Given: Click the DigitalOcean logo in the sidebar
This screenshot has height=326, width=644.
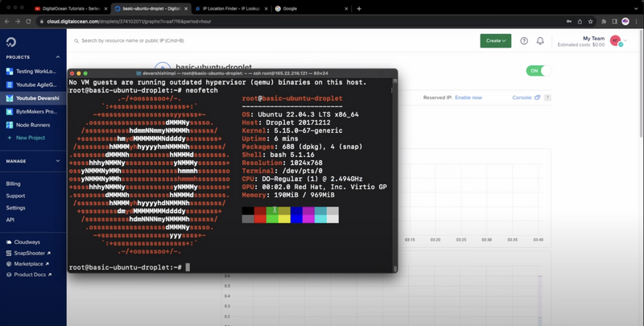Looking at the screenshot, I should coord(11,42).
